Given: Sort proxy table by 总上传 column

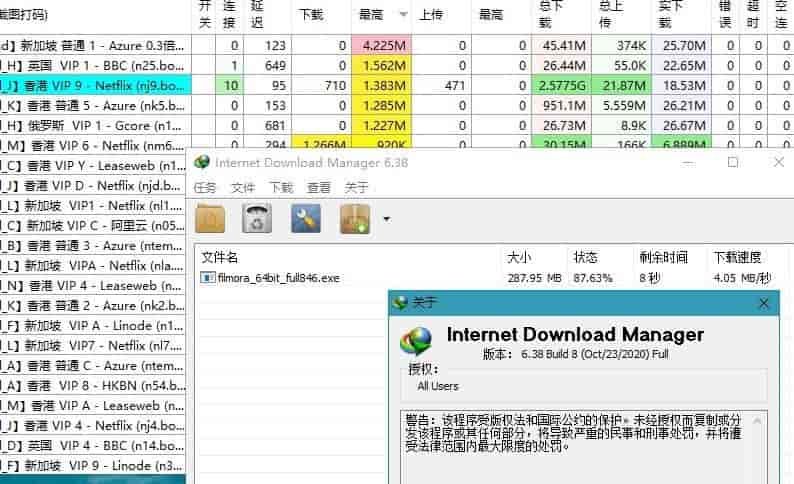Looking at the screenshot, I should tap(621, 14).
